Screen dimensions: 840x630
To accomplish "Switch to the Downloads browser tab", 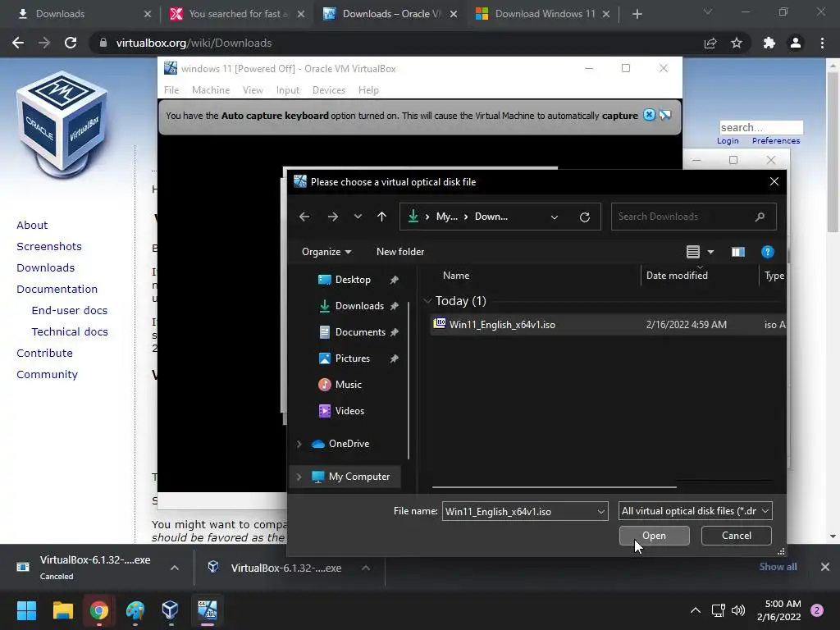I will coord(80,14).
